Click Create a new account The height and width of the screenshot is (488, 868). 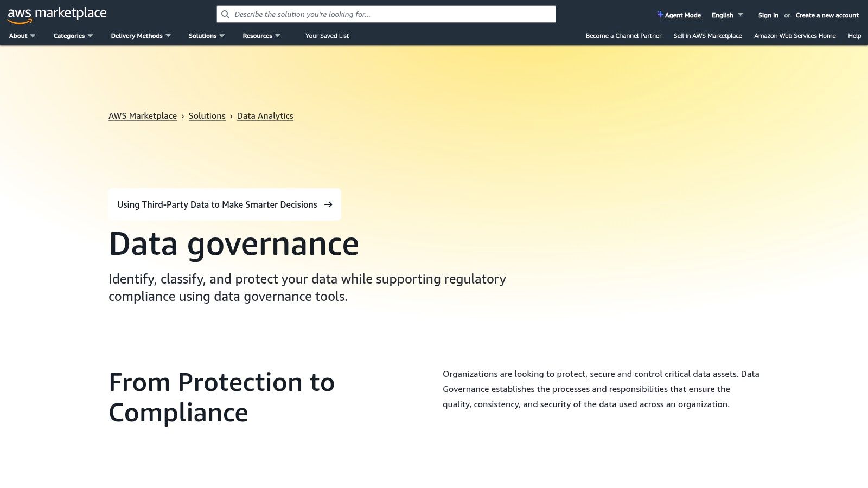(827, 15)
